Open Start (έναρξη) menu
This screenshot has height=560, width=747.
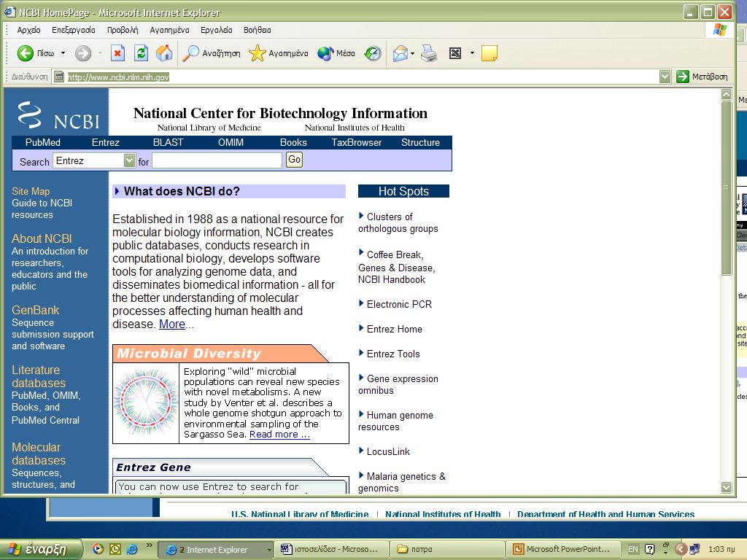pyautogui.click(x=40, y=549)
